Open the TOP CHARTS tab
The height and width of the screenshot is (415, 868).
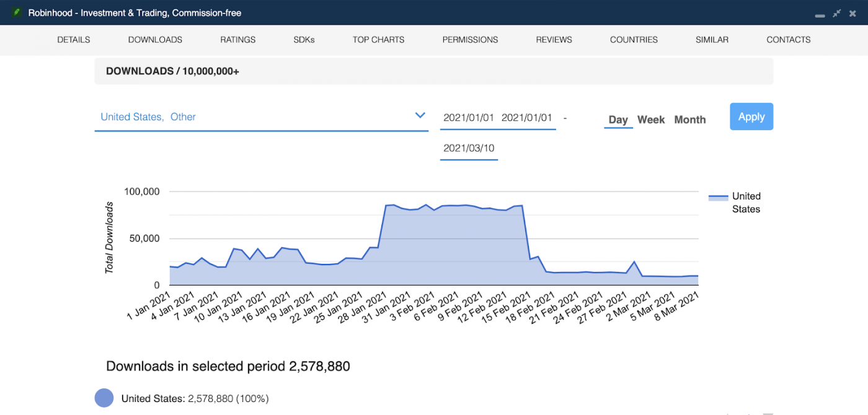coord(378,39)
